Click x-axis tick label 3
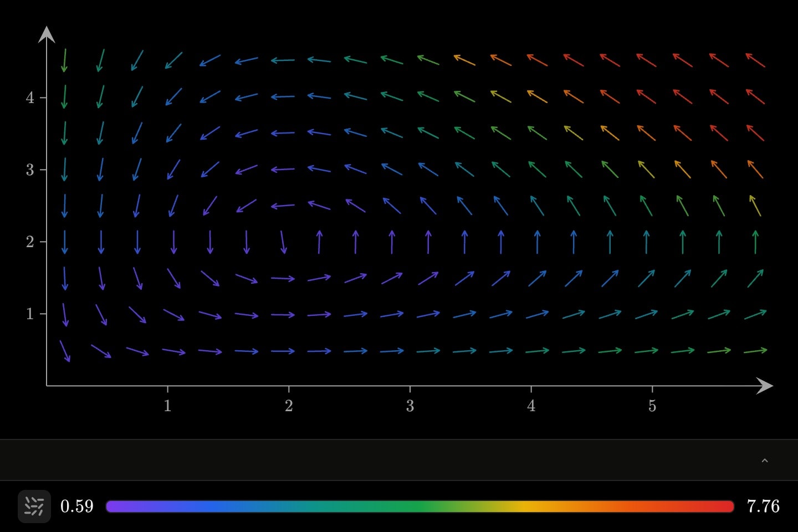 410,406
